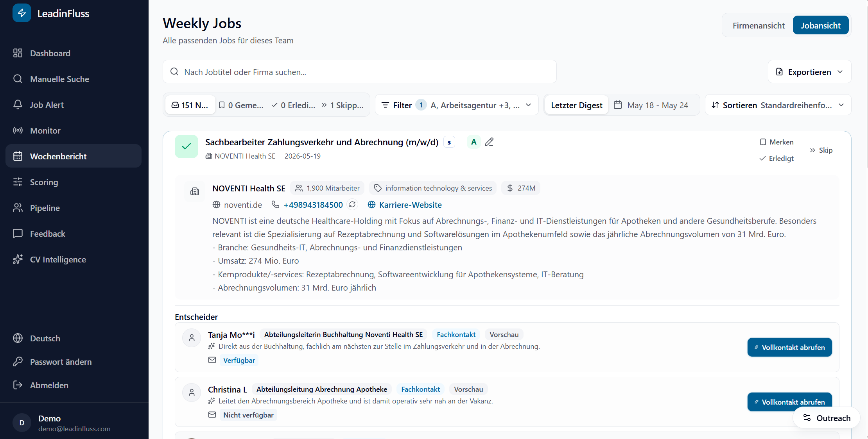This screenshot has height=439, width=868.
Task: Bookmark the job with Merken
Action: coord(777,142)
